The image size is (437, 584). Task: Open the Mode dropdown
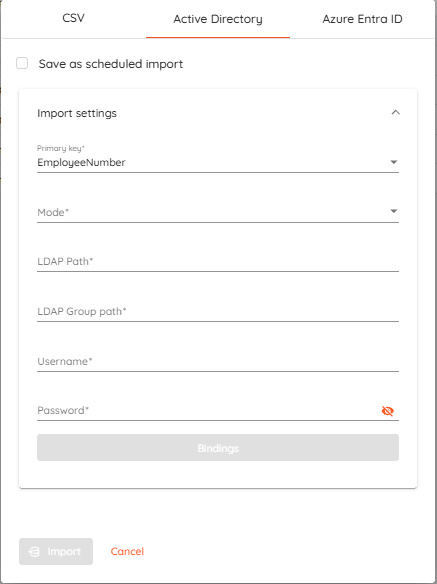(218, 212)
